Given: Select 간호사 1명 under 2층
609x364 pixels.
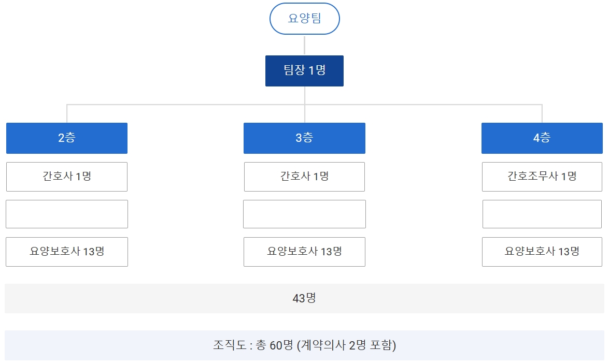Looking at the screenshot, I should click(x=67, y=177).
